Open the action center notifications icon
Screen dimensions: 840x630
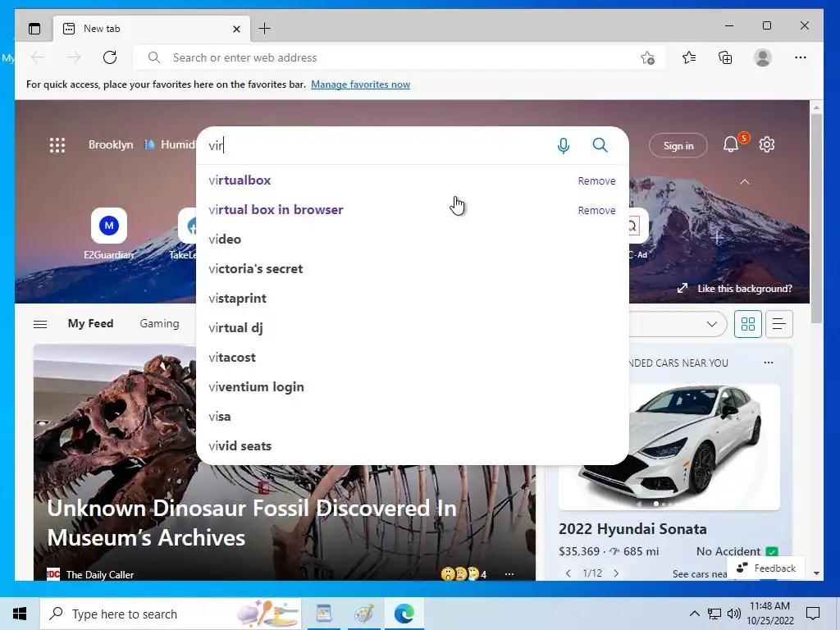click(813, 614)
